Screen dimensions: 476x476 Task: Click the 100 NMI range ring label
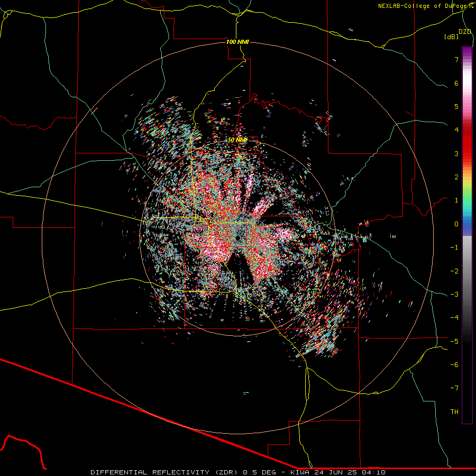[237, 42]
